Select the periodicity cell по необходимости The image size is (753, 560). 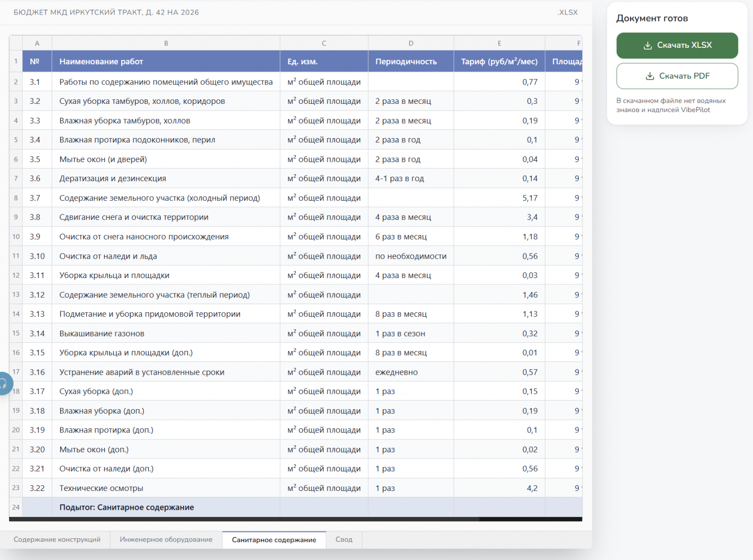[x=411, y=256]
